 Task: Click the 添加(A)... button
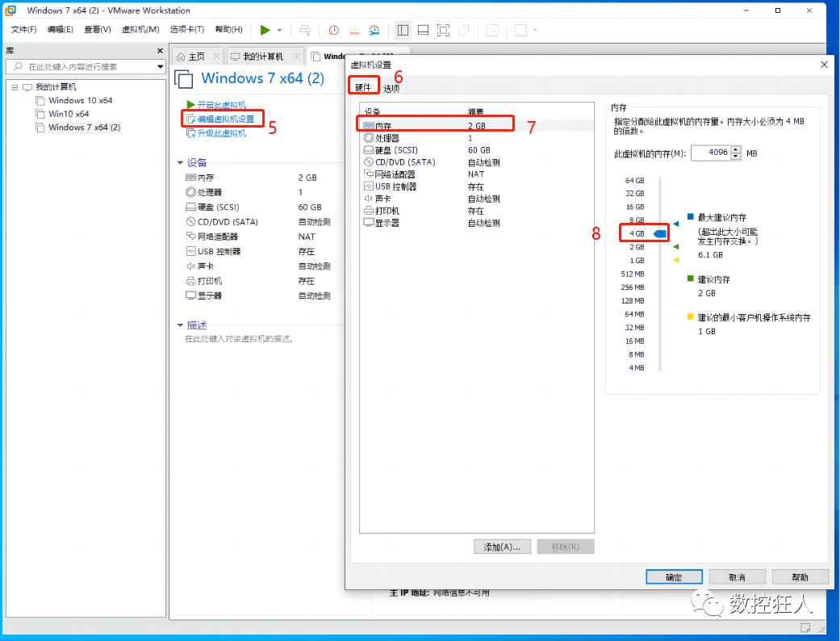[x=502, y=547]
